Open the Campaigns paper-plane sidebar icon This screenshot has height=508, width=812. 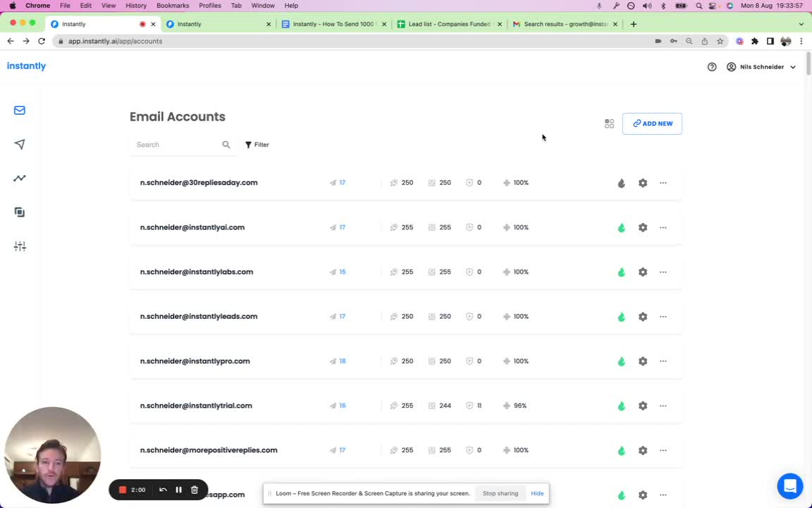click(20, 144)
